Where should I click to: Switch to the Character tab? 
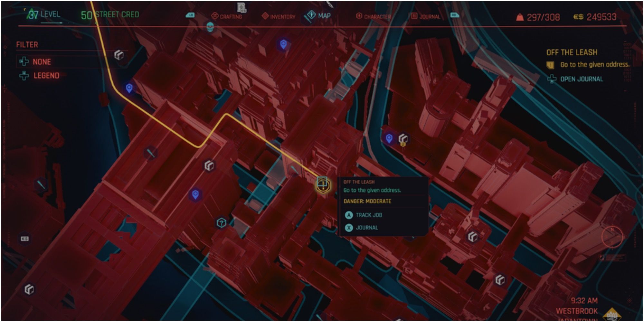374,16
